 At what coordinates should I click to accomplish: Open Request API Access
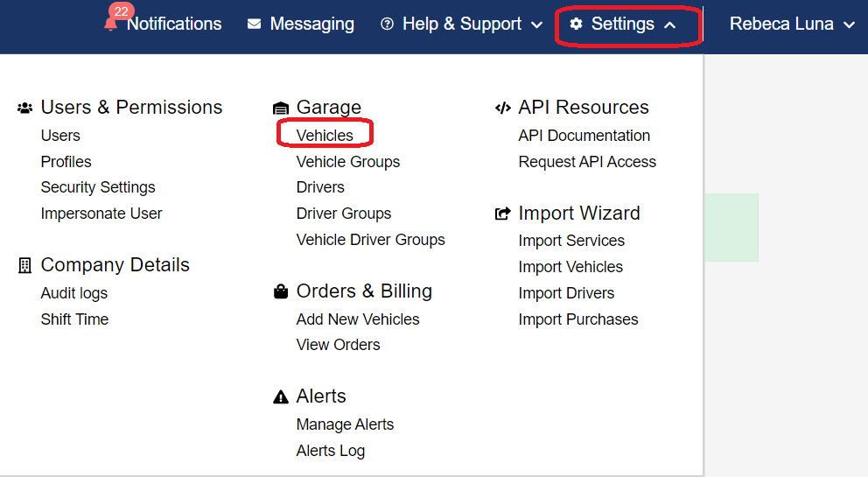click(587, 162)
